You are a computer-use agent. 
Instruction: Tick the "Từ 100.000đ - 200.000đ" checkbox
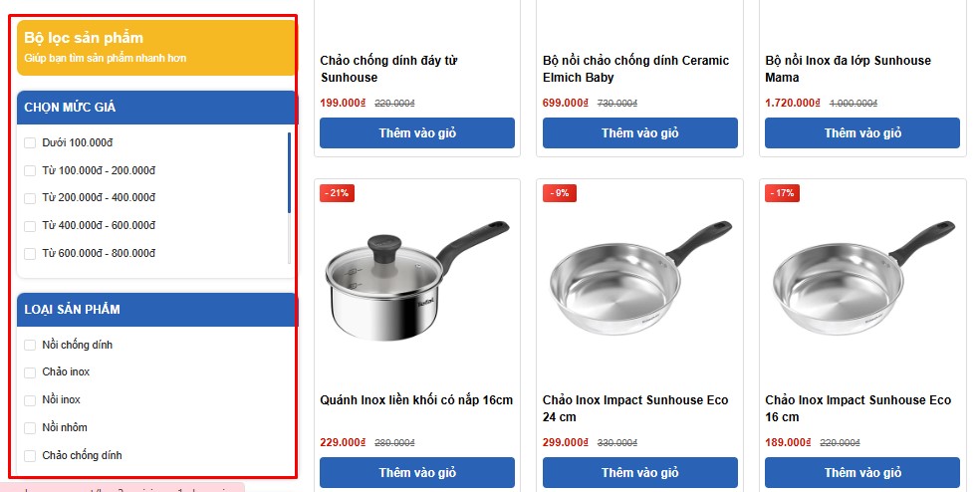[30, 171]
